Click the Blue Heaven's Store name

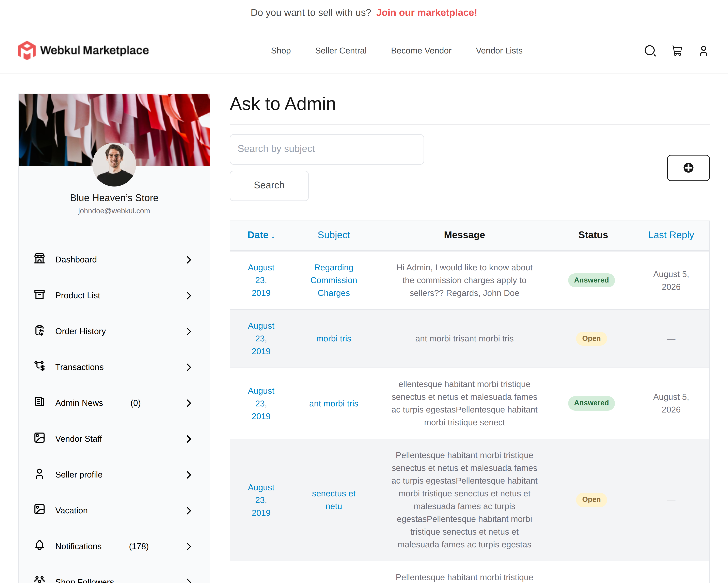[114, 198]
